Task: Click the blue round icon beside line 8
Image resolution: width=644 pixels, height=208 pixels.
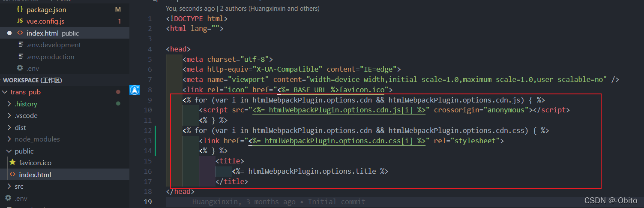Action: tap(135, 90)
